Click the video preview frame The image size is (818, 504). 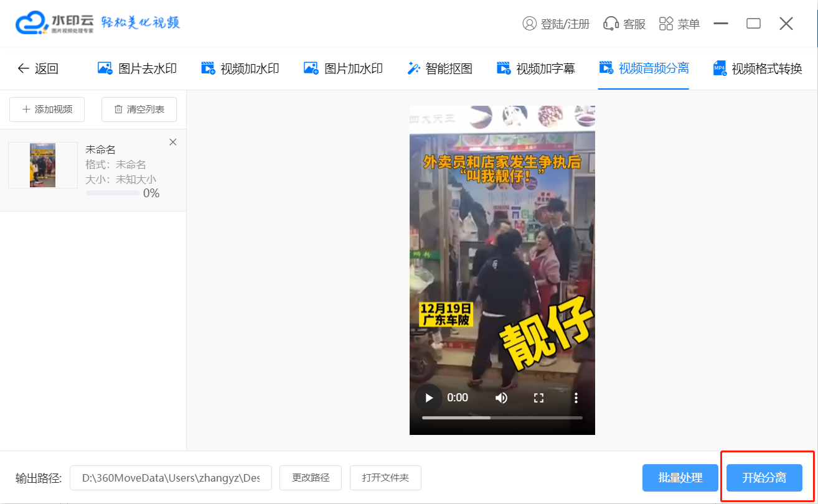click(502, 270)
